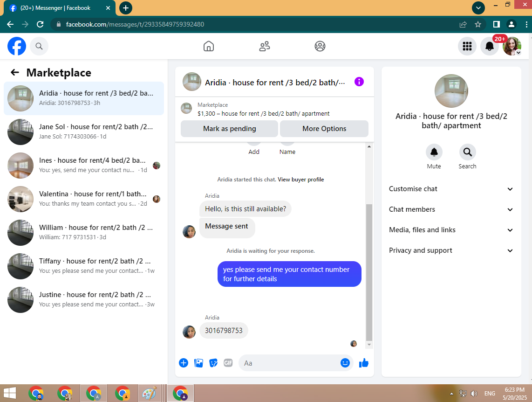Open the Facebook search magnifier icon
The image size is (532, 402).
click(39, 46)
